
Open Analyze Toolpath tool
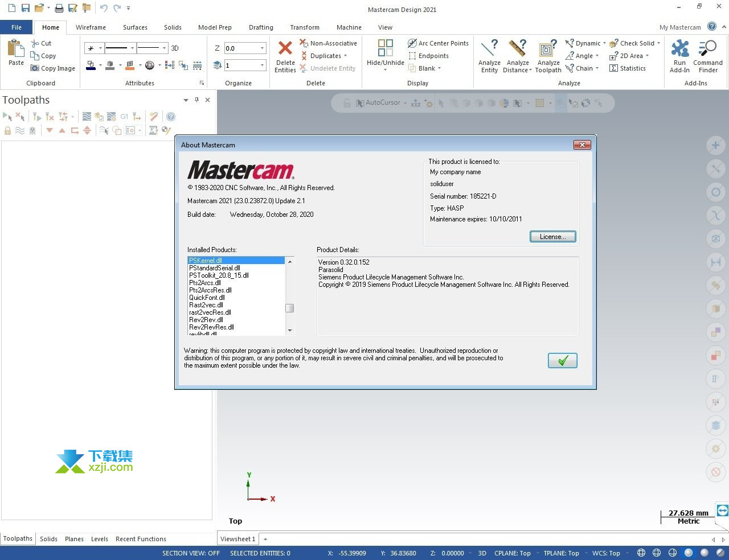pyautogui.click(x=548, y=56)
